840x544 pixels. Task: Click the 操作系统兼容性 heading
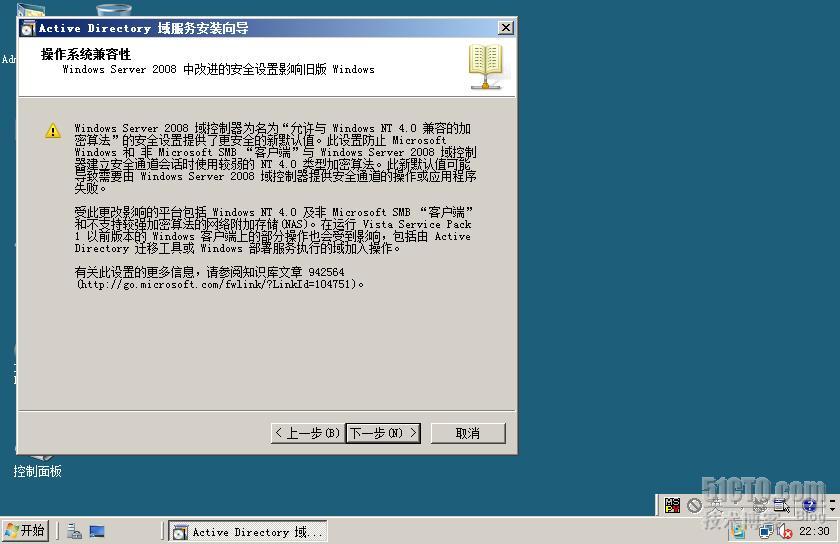[86, 54]
